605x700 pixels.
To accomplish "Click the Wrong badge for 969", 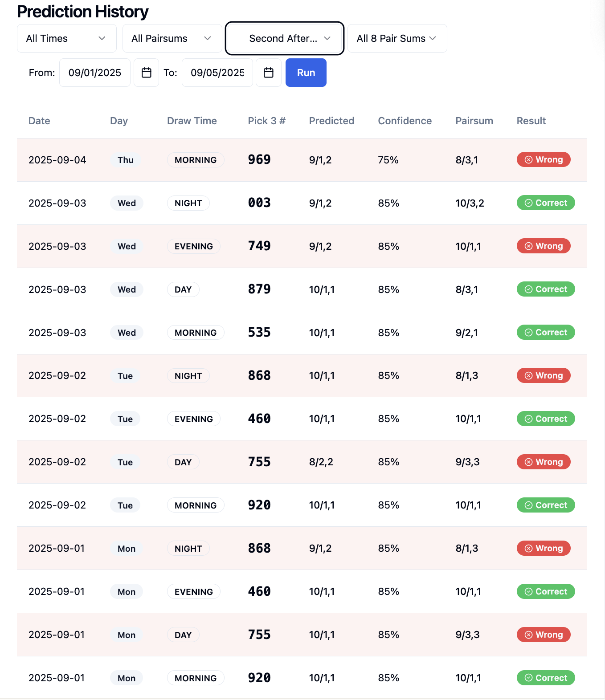I will 544,160.
